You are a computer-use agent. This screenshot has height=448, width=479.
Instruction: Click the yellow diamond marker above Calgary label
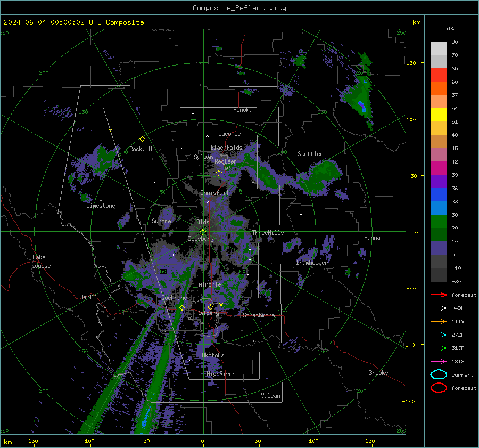(x=210, y=307)
